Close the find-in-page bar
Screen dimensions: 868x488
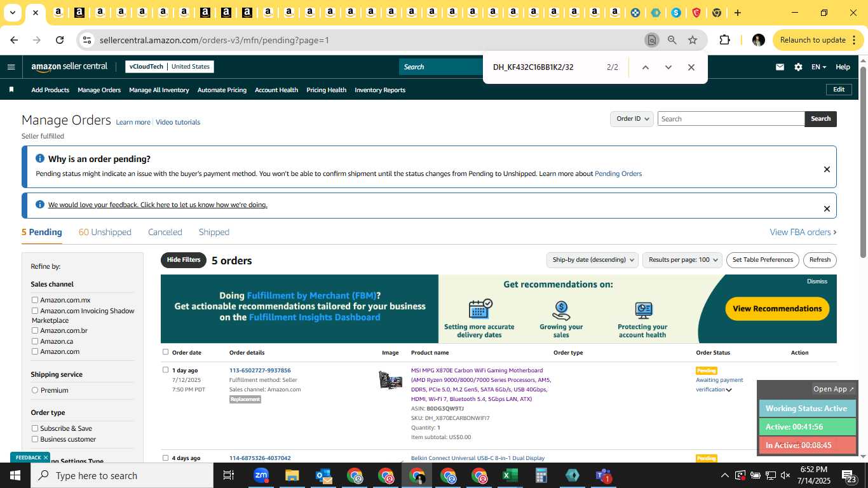691,67
